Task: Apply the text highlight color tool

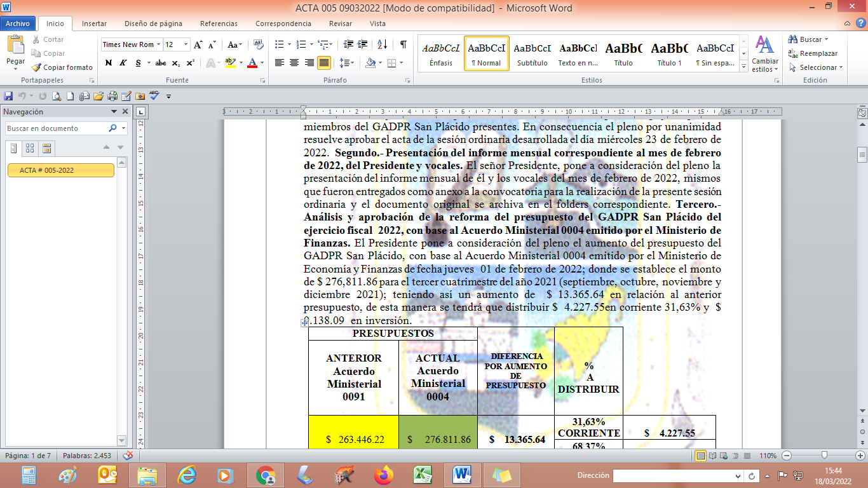Action: pos(230,63)
